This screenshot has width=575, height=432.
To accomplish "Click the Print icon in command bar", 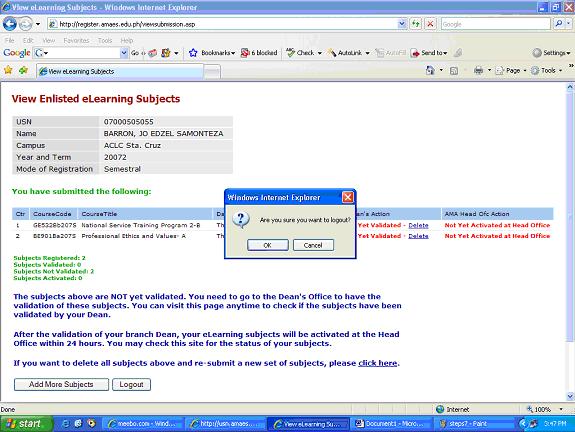I will coord(479,70).
